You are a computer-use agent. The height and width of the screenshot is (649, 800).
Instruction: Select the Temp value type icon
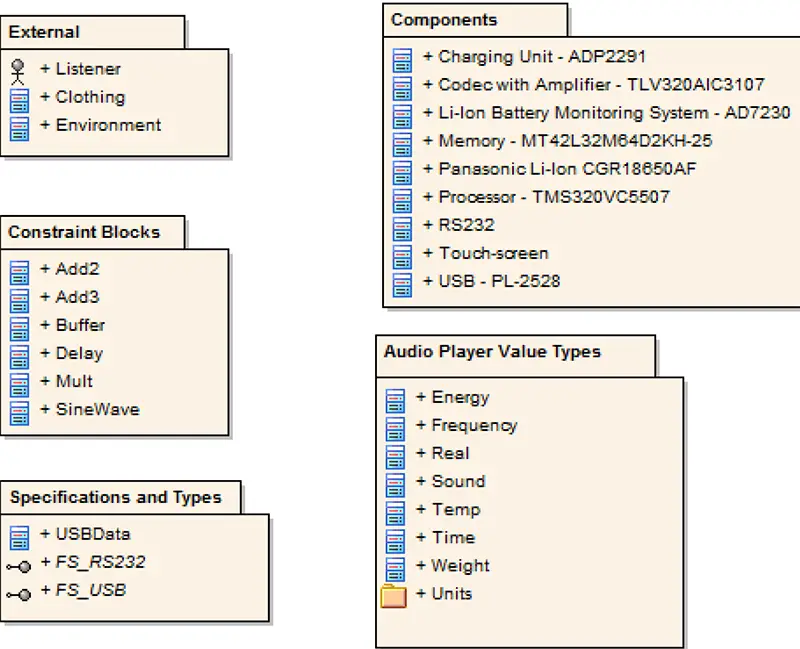[395, 513]
